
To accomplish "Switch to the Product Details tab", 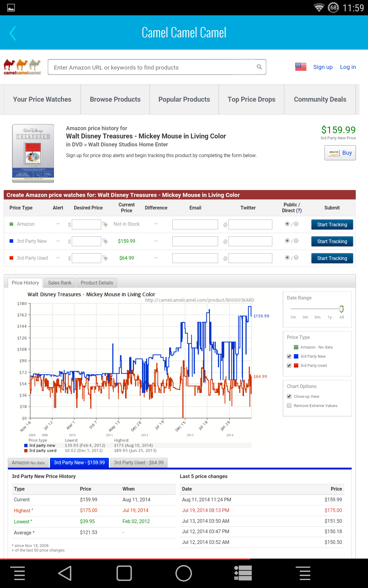I will pyautogui.click(x=97, y=283).
